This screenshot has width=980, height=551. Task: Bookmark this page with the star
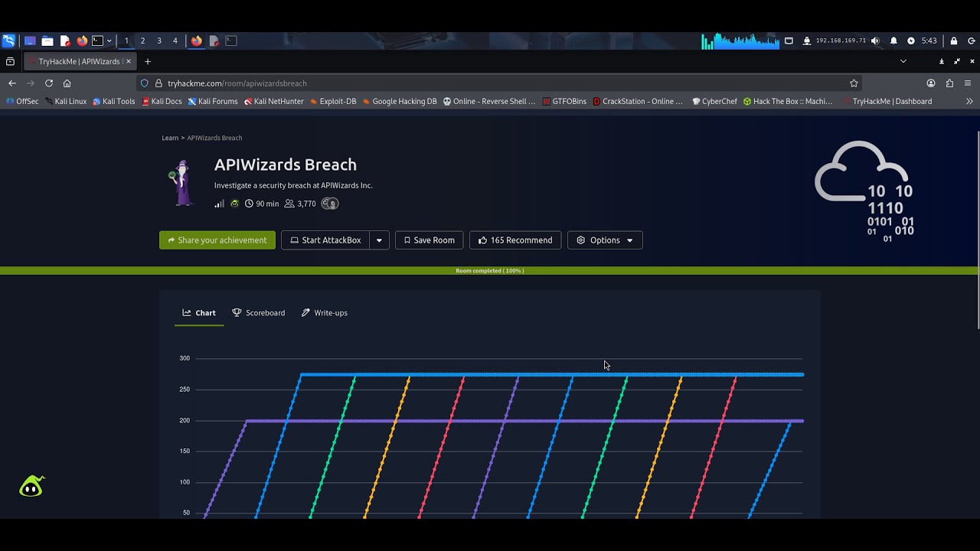tap(854, 83)
